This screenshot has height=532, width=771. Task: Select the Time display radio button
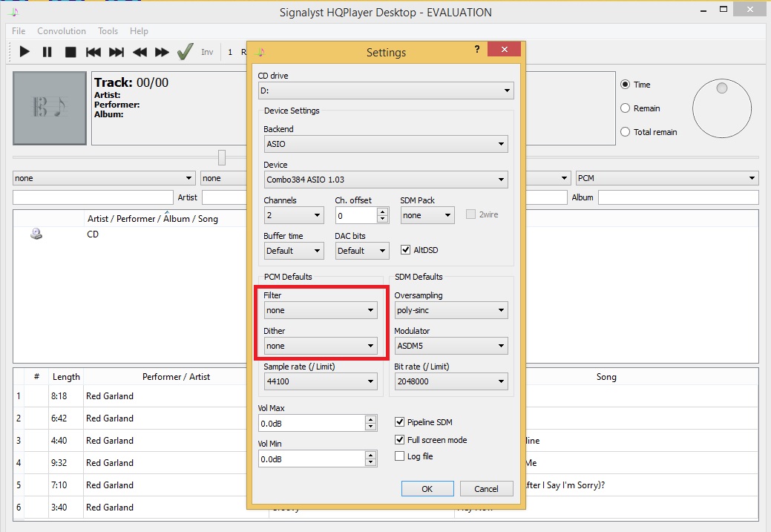pos(625,85)
